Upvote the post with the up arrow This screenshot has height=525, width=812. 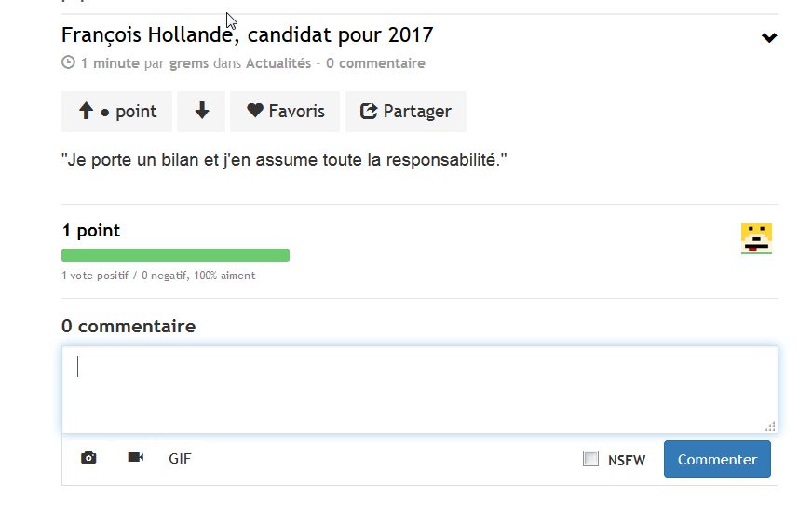(x=116, y=112)
